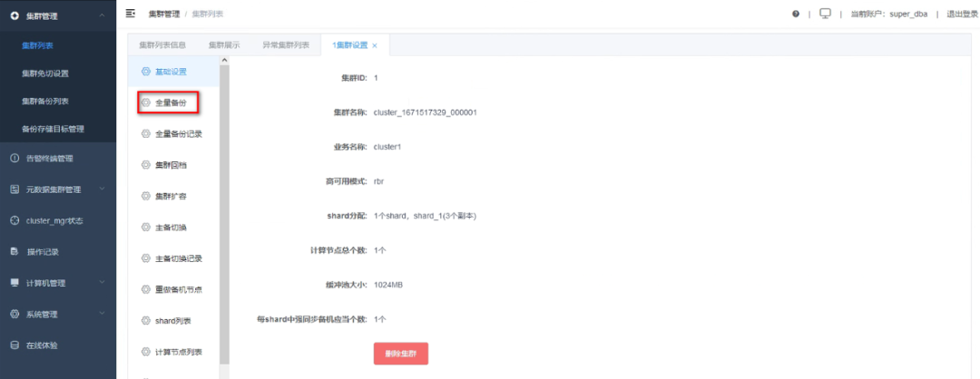Click the 主备切换记录 gear icon
Viewport: 980px width, 379px height.
[145, 258]
